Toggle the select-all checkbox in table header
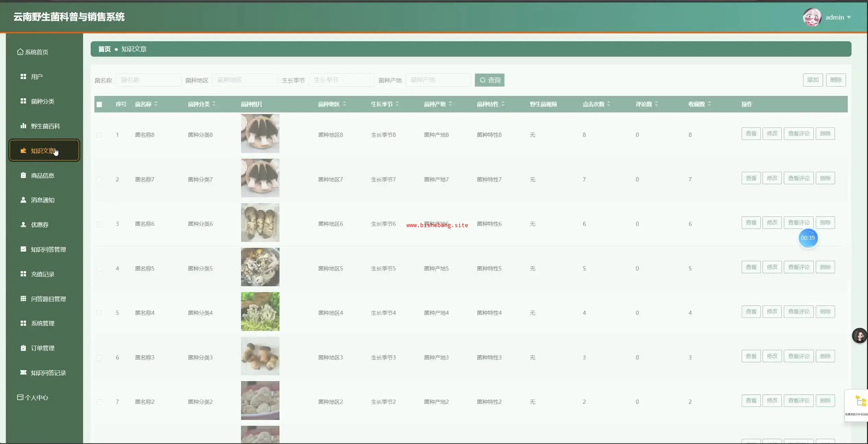The height and width of the screenshot is (444, 868). click(99, 104)
